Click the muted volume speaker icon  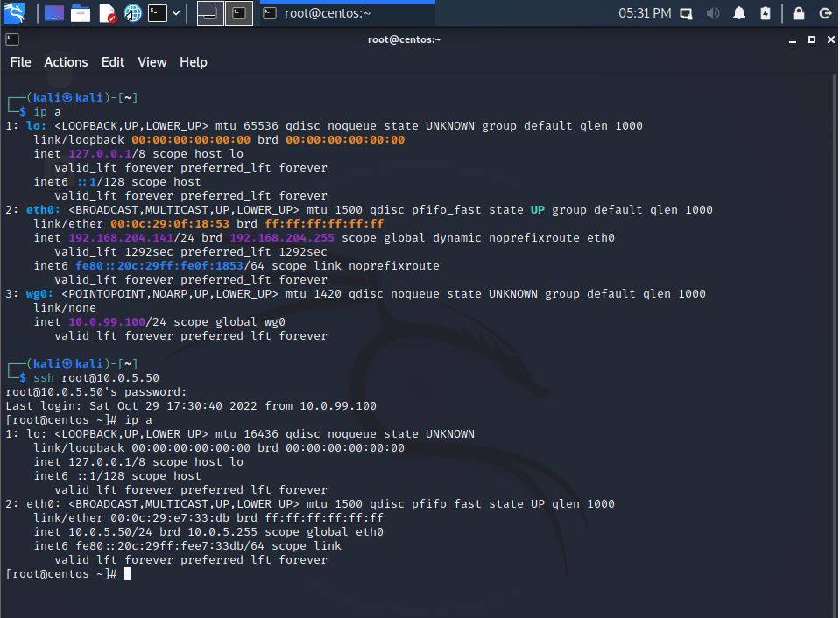pyautogui.click(x=712, y=13)
